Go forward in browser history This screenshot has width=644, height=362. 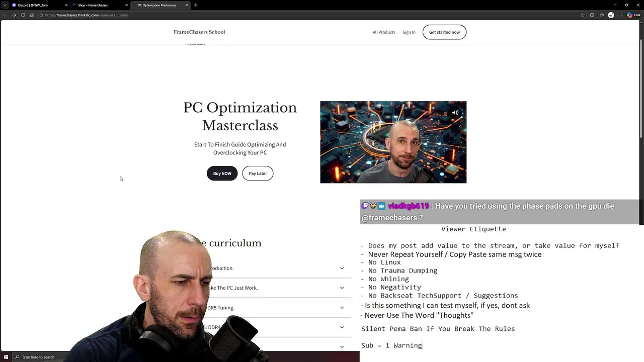click(14, 15)
